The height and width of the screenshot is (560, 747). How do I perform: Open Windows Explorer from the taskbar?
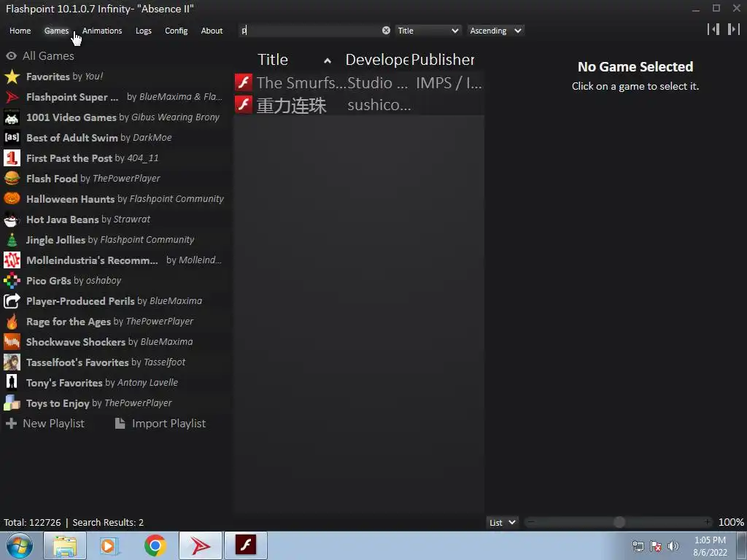65,545
